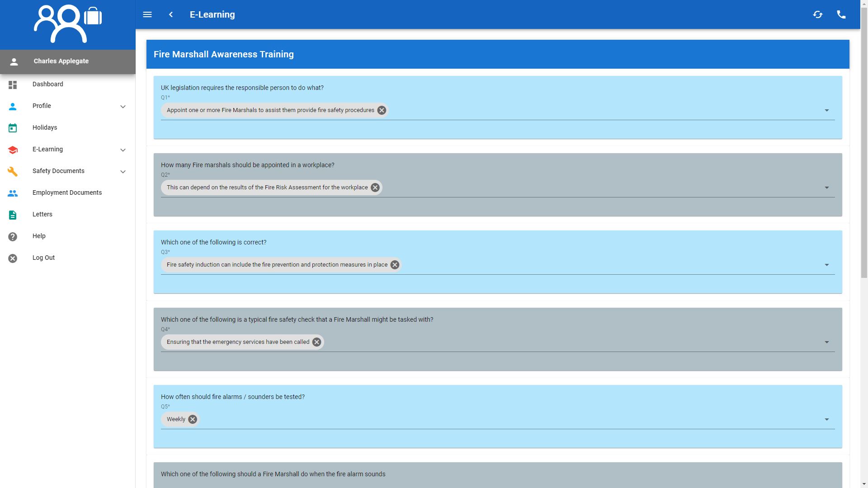The height and width of the screenshot is (488, 868).
Task: Click the Q3 answer field
Action: pos(498,265)
